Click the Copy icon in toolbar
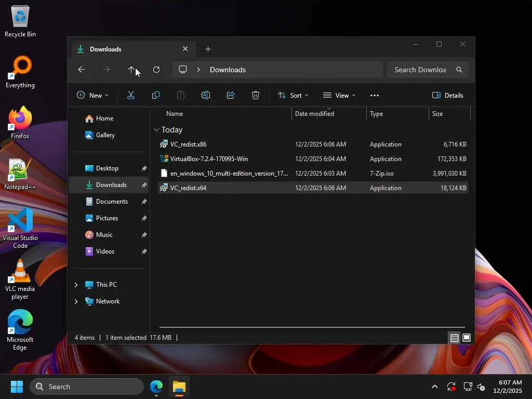 click(156, 95)
